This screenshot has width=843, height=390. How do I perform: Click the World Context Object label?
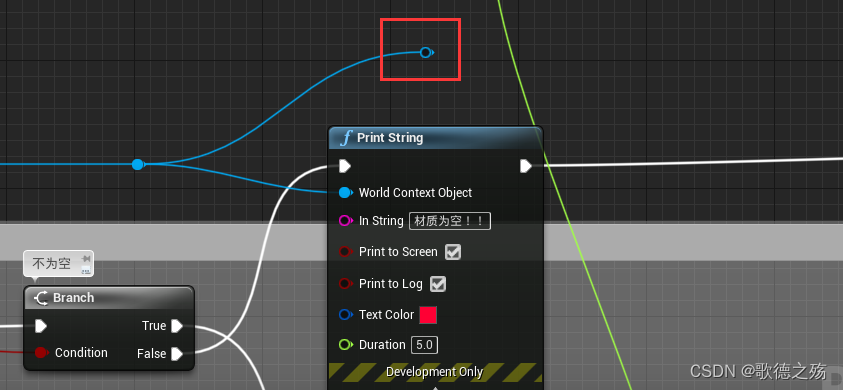(x=415, y=193)
